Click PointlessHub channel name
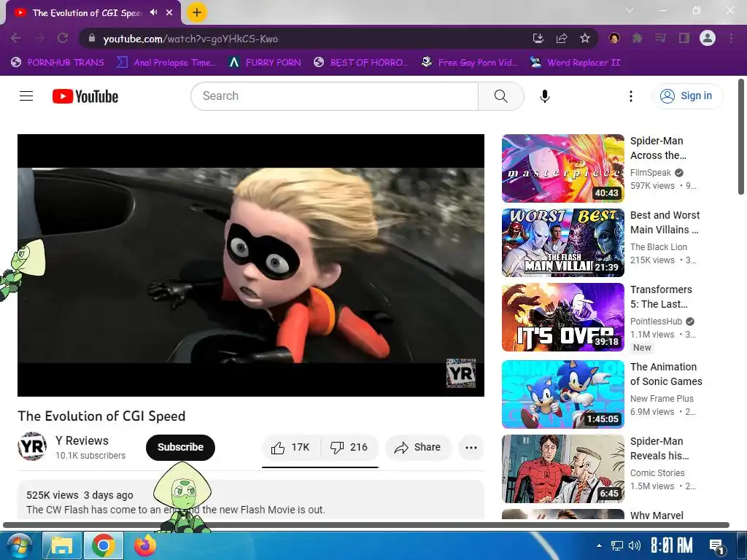The width and height of the screenshot is (747, 560). point(657,322)
